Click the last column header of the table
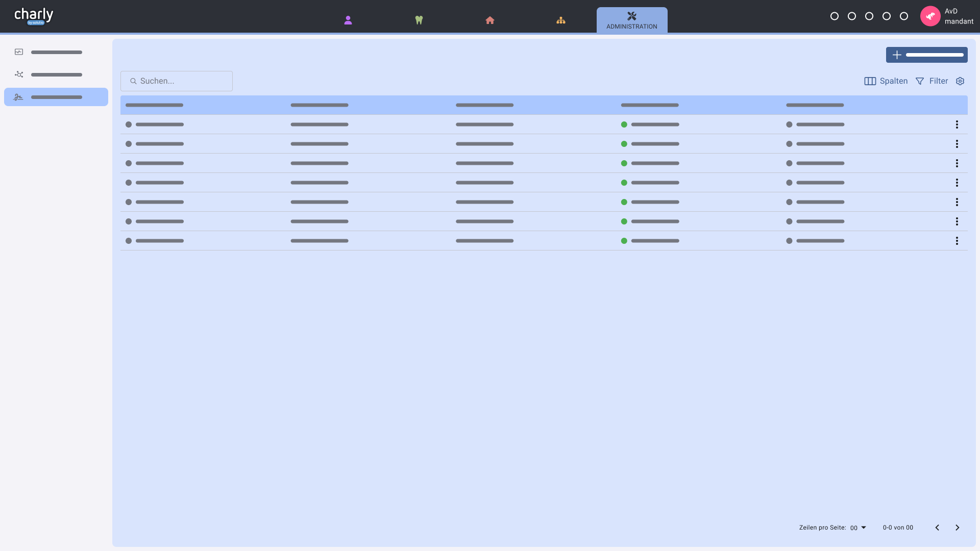Image resolution: width=980 pixels, height=551 pixels. [815, 105]
